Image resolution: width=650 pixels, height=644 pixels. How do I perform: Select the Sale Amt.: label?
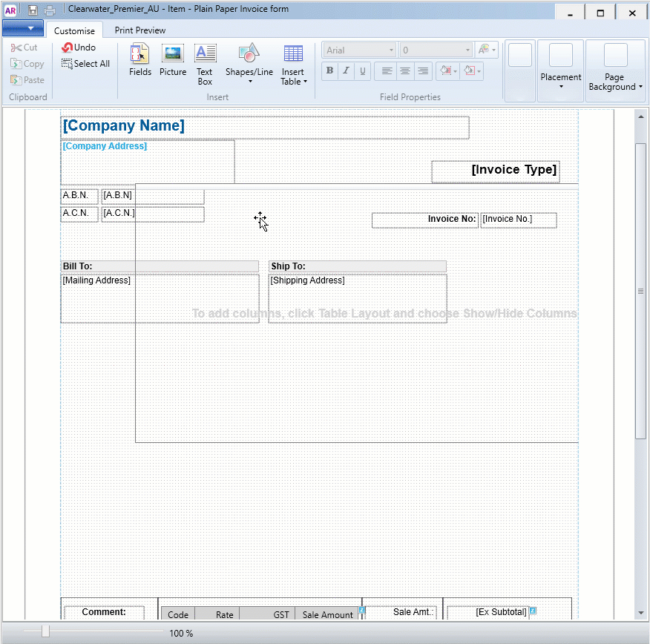pyautogui.click(x=401, y=612)
